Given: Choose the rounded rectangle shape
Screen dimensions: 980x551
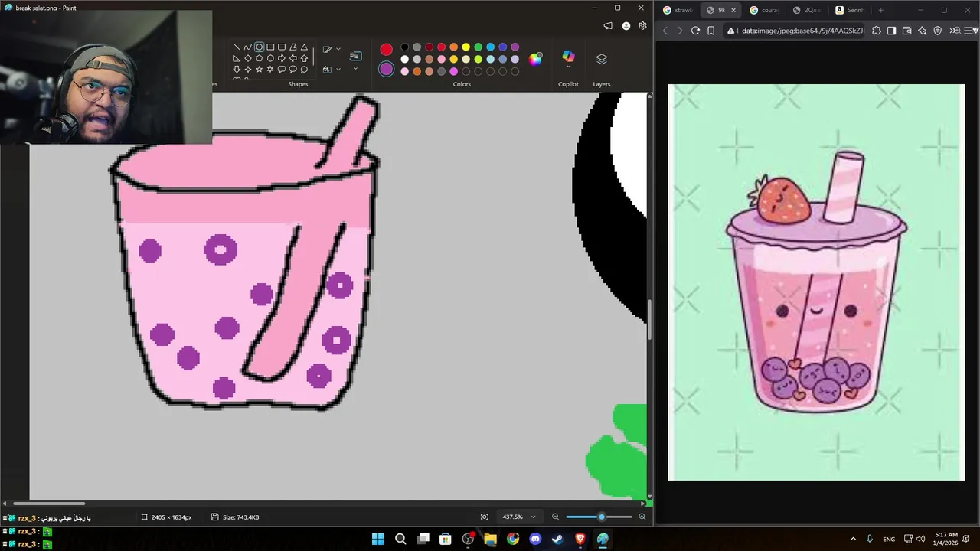Looking at the screenshot, I should 282,47.
